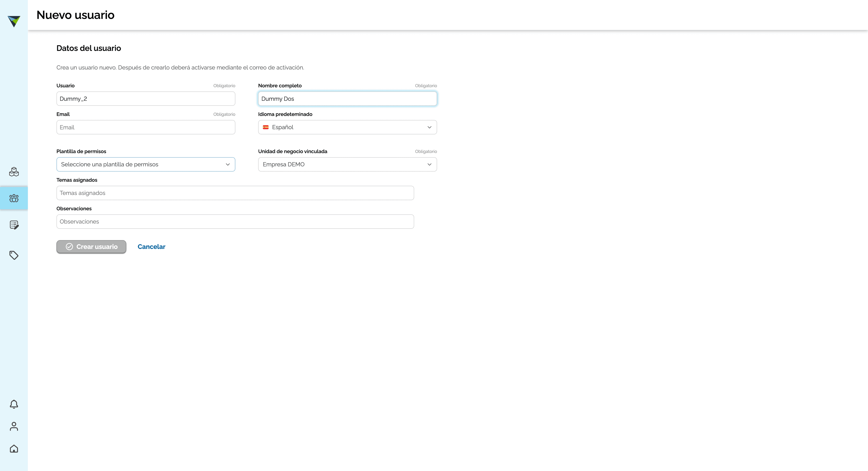Open notifications bell icon
Screen dimensions: 868x471
pos(14,404)
